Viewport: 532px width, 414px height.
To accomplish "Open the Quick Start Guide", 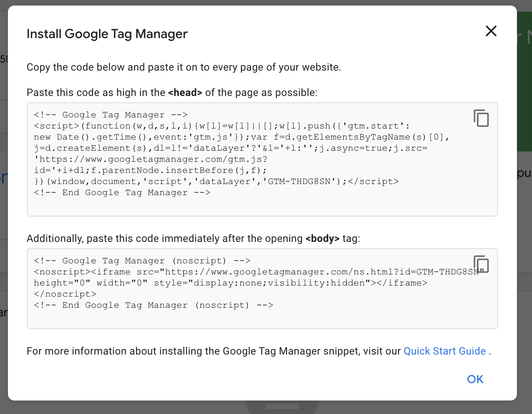I will [444, 351].
